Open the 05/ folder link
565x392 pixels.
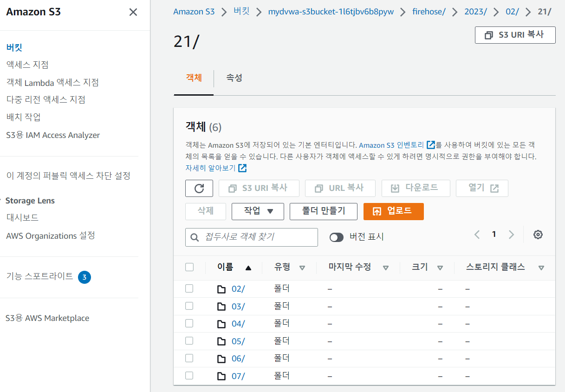coord(238,341)
